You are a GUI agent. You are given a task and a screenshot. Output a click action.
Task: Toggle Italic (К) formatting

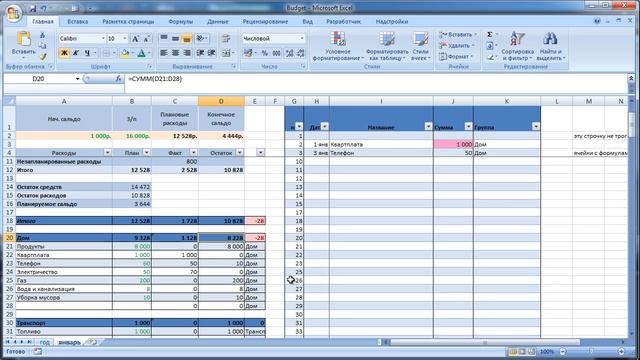click(76, 53)
